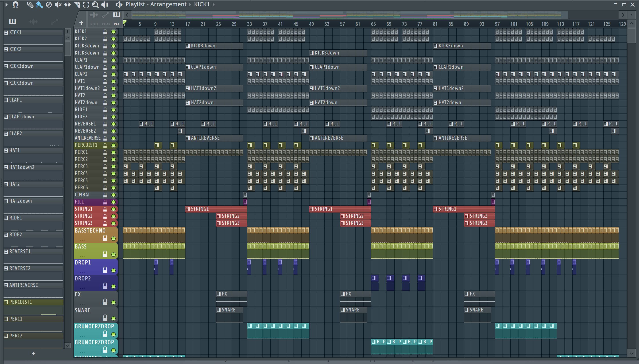Click playlist vertical scroll-up arrow
Screen dimensions: 639x364
pos(631,24)
